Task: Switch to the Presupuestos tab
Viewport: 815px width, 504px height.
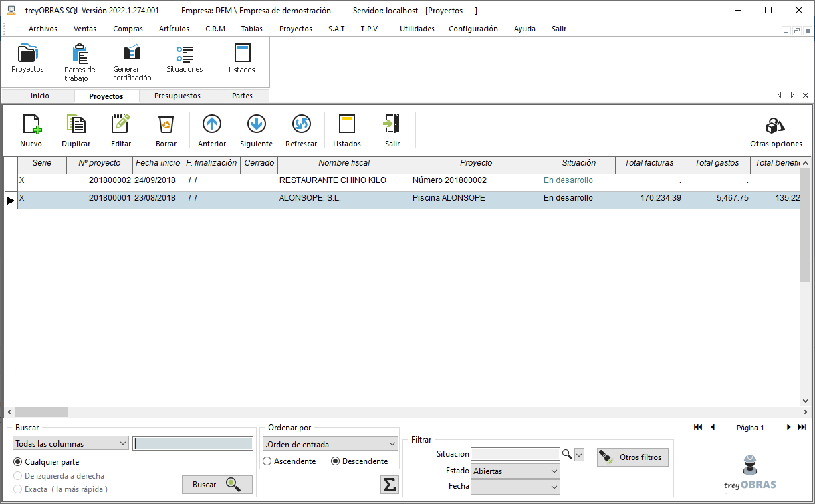Action: pyautogui.click(x=177, y=96)
